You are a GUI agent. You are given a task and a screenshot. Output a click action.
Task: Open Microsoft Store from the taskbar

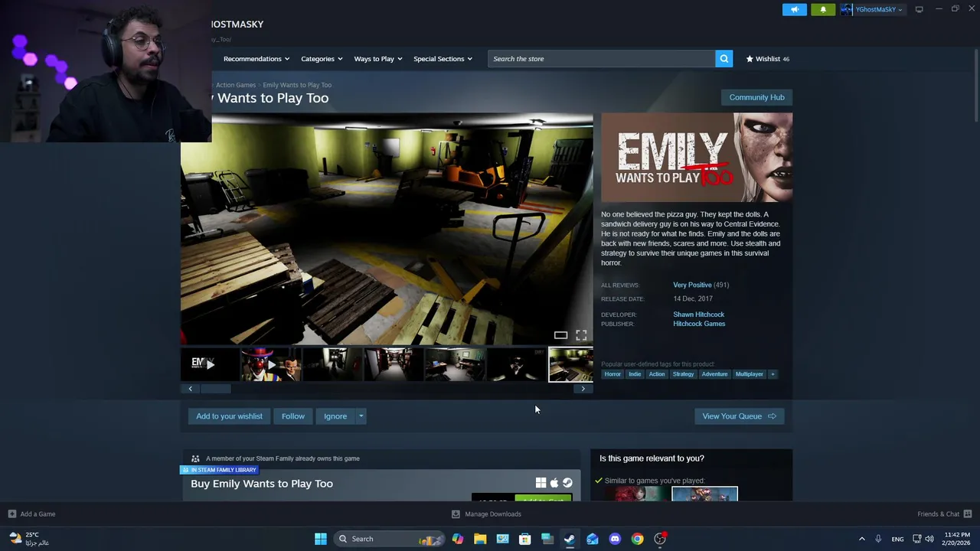525,539
